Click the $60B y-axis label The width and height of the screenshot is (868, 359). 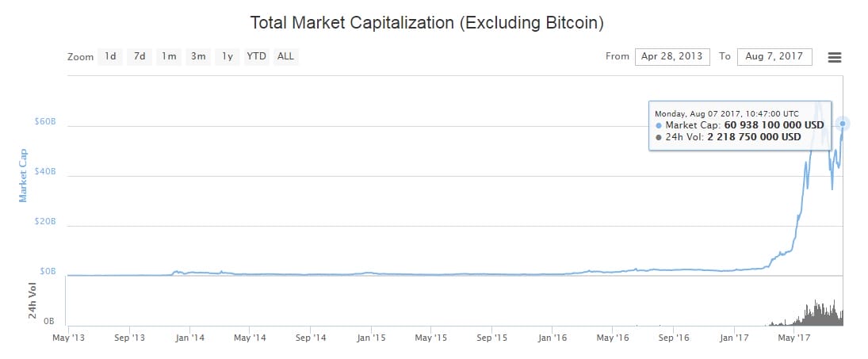point(45,122)
